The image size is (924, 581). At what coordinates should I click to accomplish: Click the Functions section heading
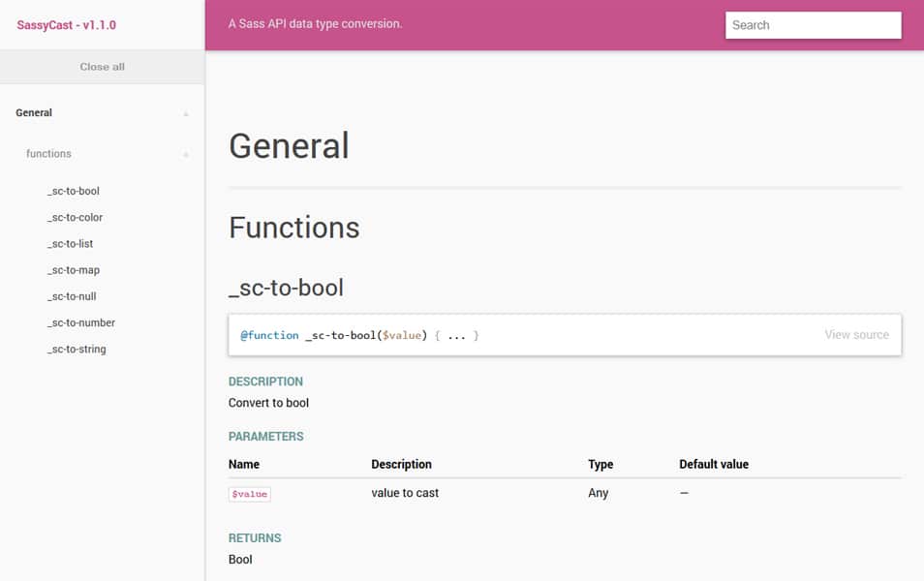coord(293,228)
